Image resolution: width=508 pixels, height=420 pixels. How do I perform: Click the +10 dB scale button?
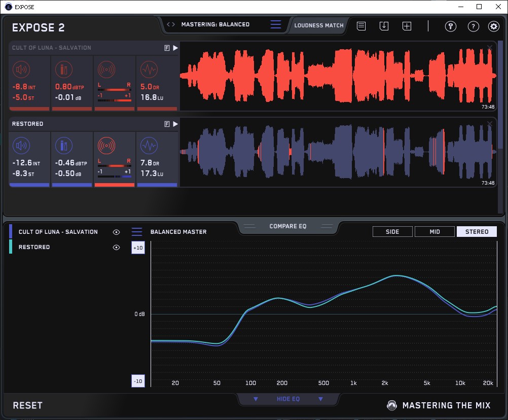coord(137,248)
